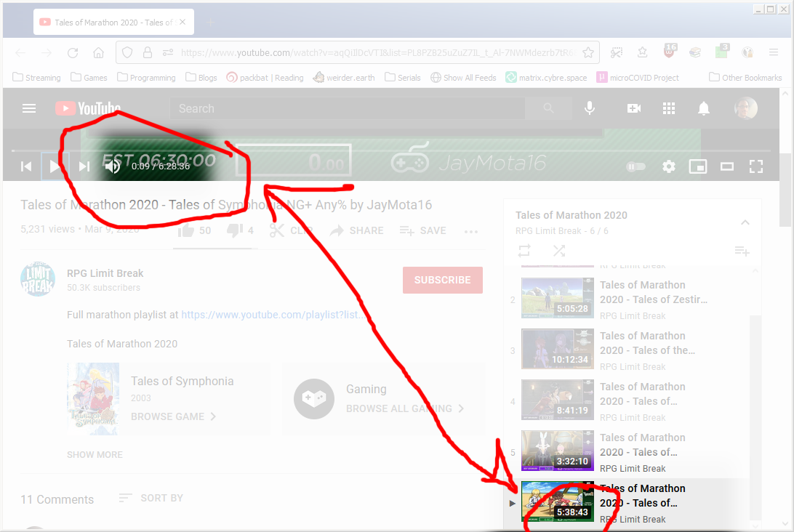Click SAVE to add to playlist

[x=423, y=231]
